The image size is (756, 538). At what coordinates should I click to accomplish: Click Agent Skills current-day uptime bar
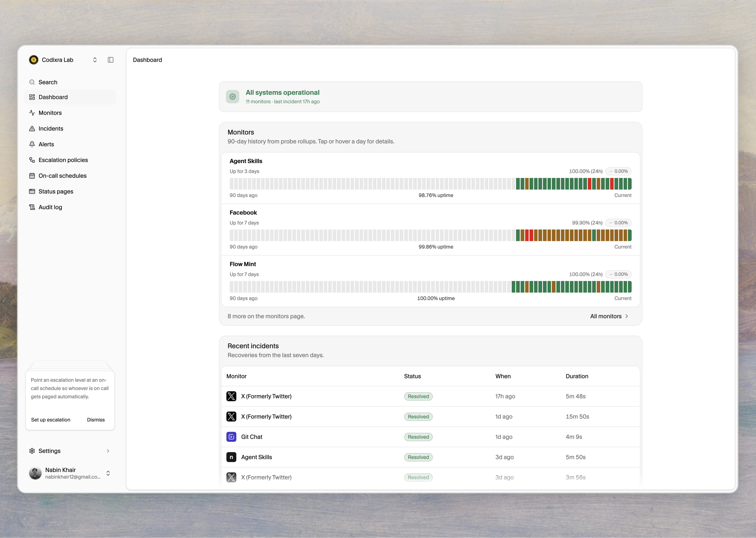630,184
